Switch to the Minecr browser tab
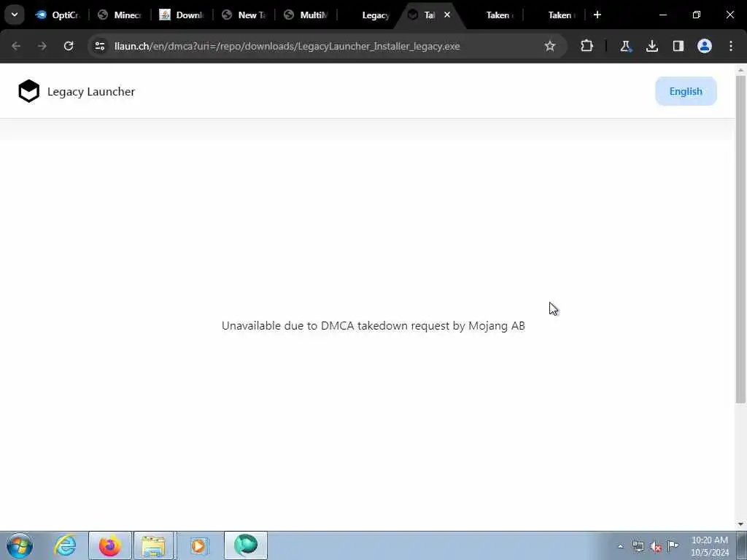This screenshot has height=560, width=747. click(x=120, y=15)
